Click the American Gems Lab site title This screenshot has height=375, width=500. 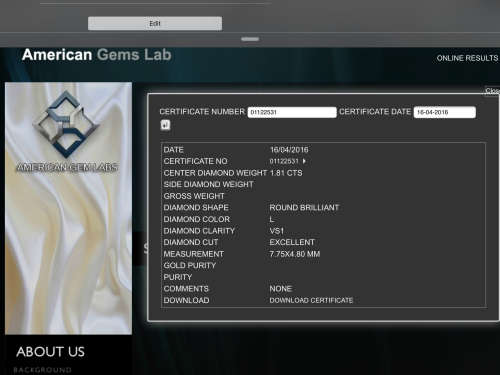click(97, 55)
